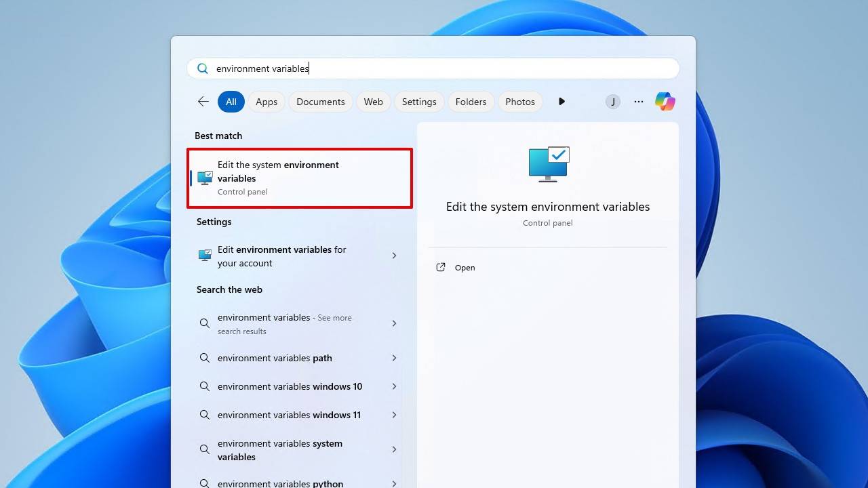This screenshot has width=868, height=488.
Task: Click search icon beside environment variables windows 11
Action: 204,415
